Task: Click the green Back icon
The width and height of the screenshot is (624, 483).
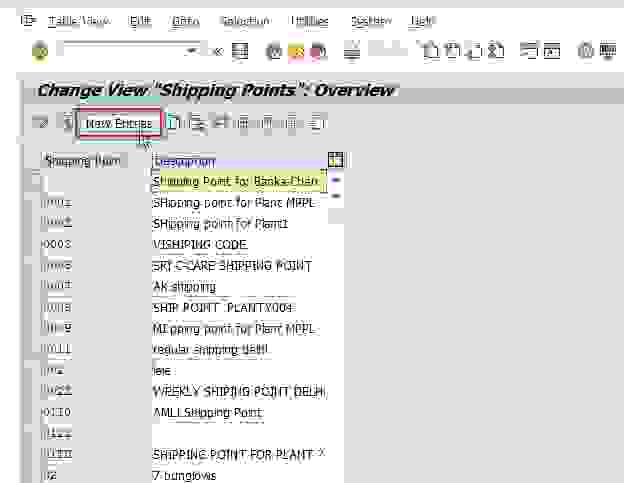Action: coord(274,51)
